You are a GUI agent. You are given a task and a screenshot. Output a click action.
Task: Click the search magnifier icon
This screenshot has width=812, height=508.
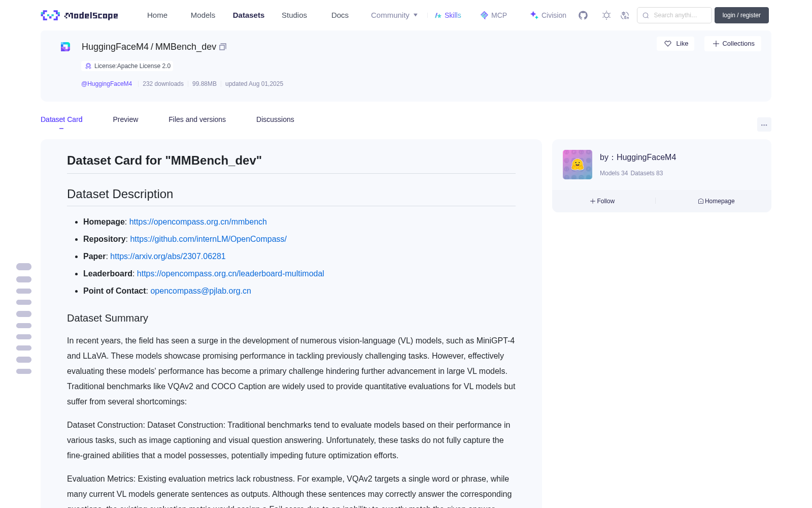tap(646, 15)
